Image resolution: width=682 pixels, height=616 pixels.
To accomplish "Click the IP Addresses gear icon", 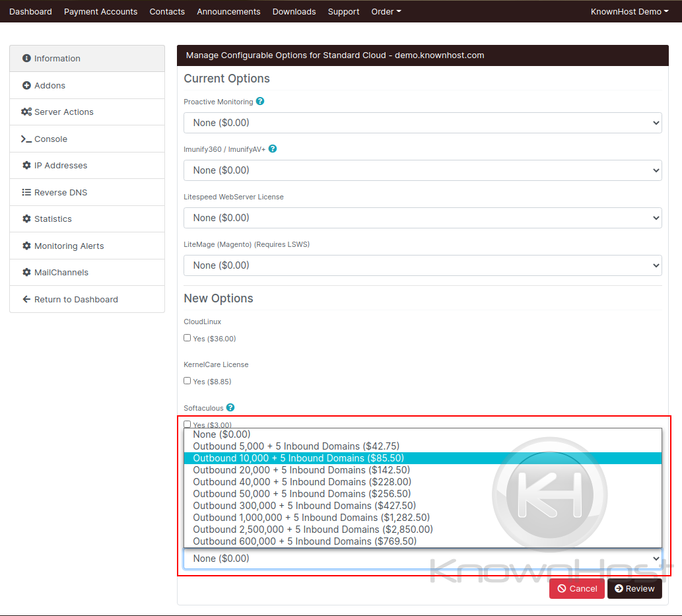I will [x=26, y=165].
